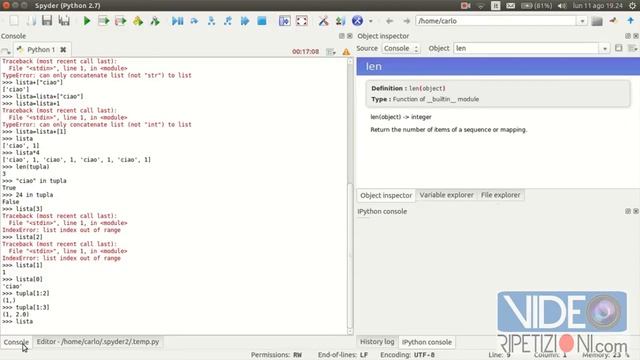Viewport: 640px width, 360px height.
Task: Start debugging with play-pause icon
Action: 178,21
